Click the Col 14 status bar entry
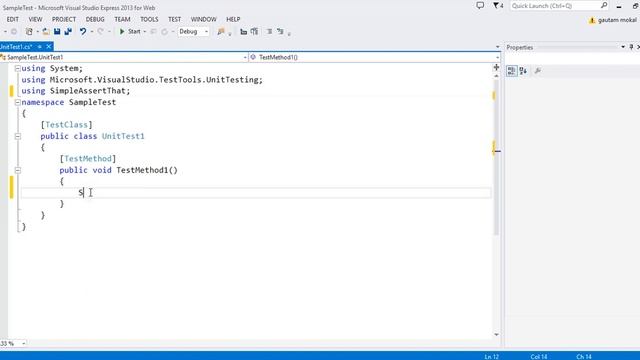Screen dimensions: 640x360 (x=539, y=356)
